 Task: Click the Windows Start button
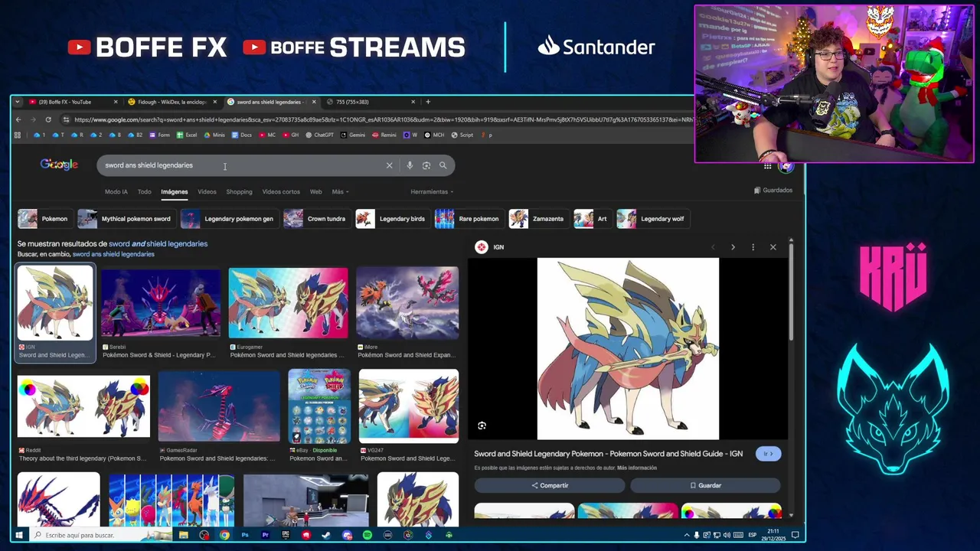19,535
